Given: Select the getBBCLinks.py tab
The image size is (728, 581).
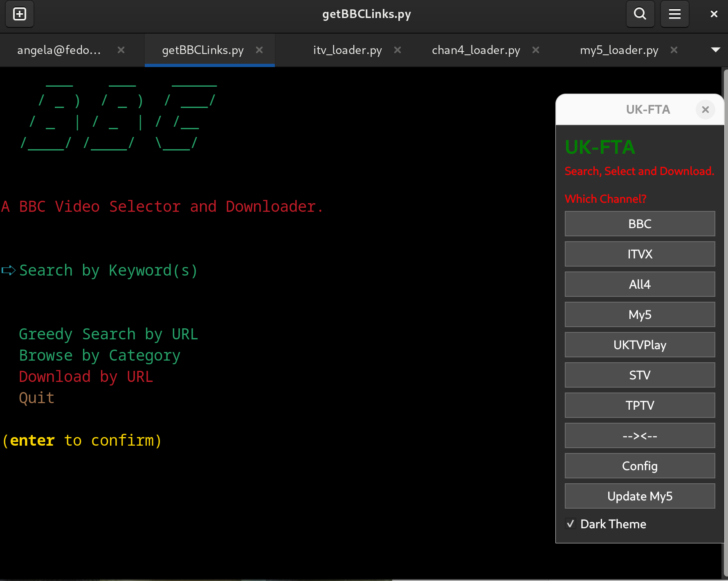Looking at the screenshot, I should click(x=203, y=50).
